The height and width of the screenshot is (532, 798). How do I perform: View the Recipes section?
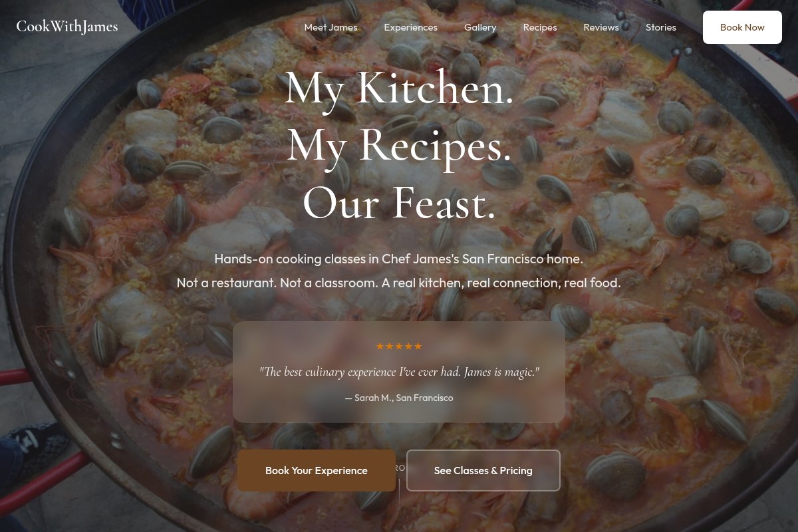540,27
